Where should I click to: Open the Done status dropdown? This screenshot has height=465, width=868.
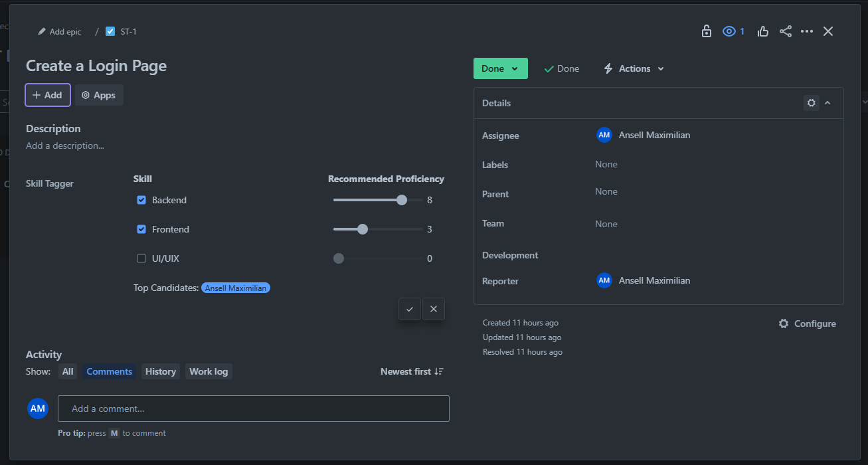(x=500, y=68)
